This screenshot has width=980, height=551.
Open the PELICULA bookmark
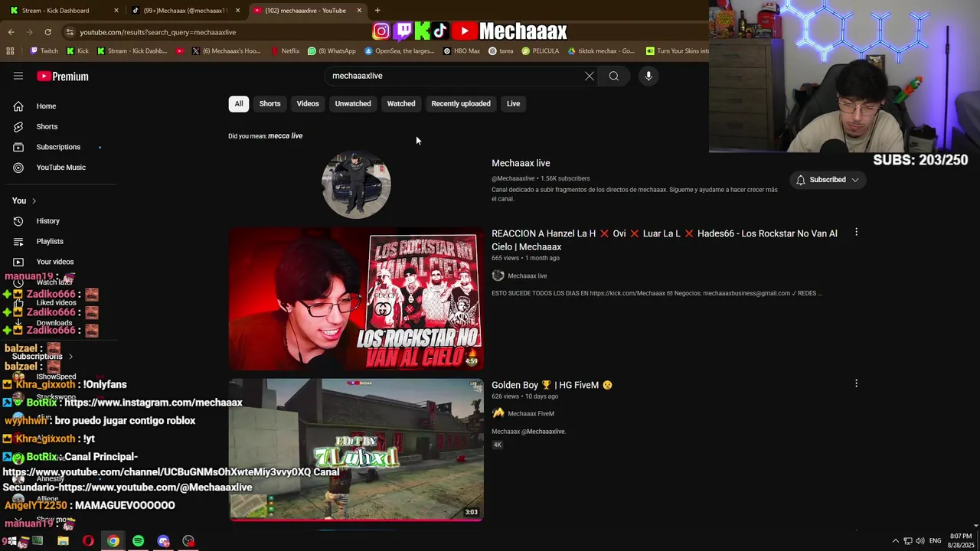541,51
